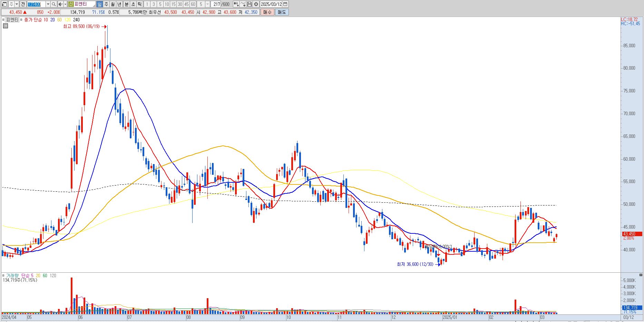Viewport: 644px width, 322px height.
Task: Select the 일 daily period tab
Action: tap(99, 4)
